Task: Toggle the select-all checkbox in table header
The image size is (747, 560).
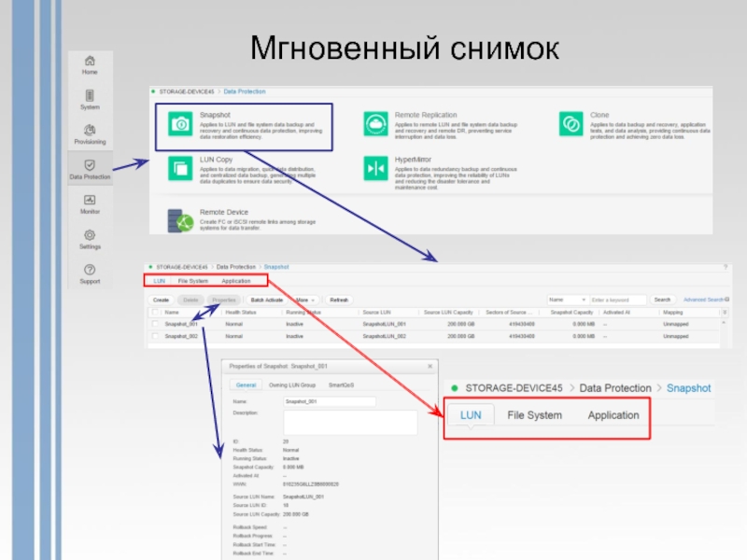Action: 155,313
